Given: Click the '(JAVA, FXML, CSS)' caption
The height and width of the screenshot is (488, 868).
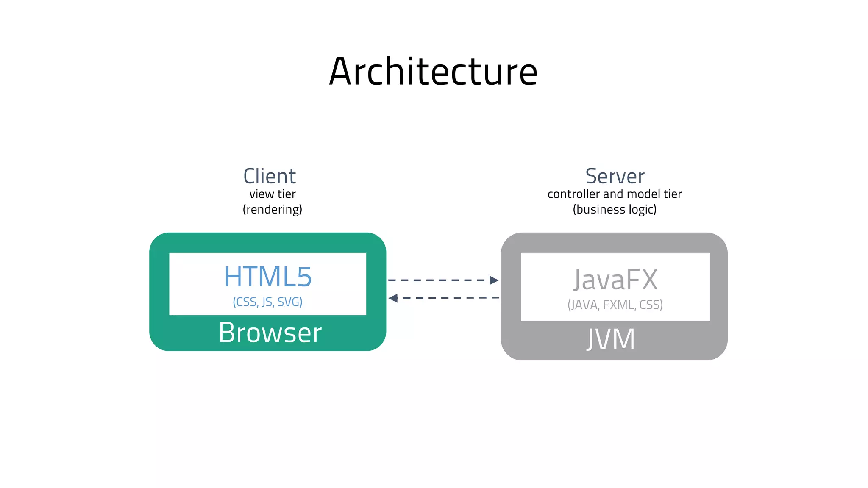Looking at the screenshot, I should pos(615,305).
